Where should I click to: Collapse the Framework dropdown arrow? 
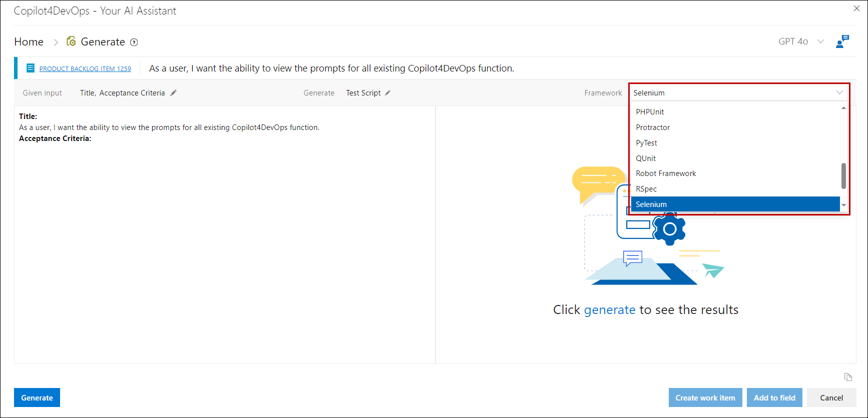(839, 92)
